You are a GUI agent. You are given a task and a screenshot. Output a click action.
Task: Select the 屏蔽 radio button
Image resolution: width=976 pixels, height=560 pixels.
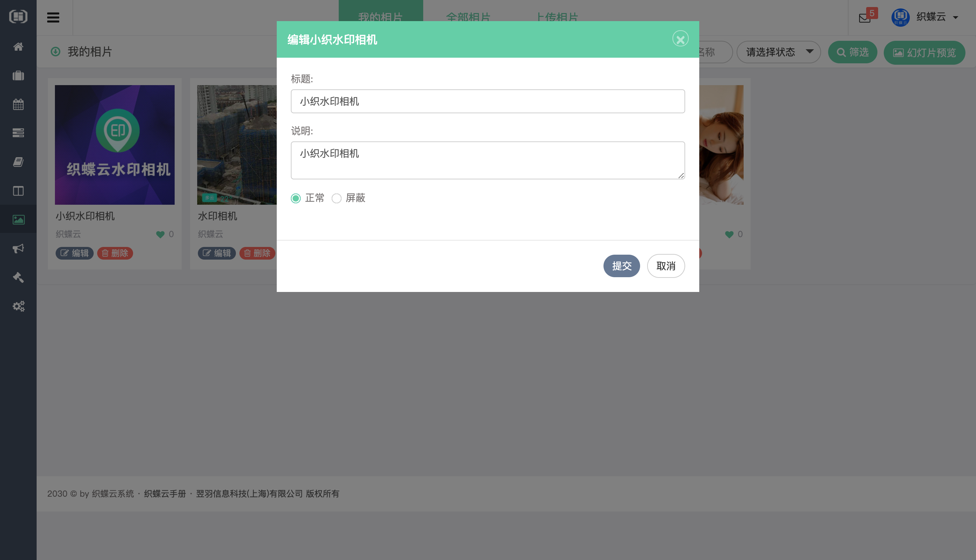coord(336,198)
